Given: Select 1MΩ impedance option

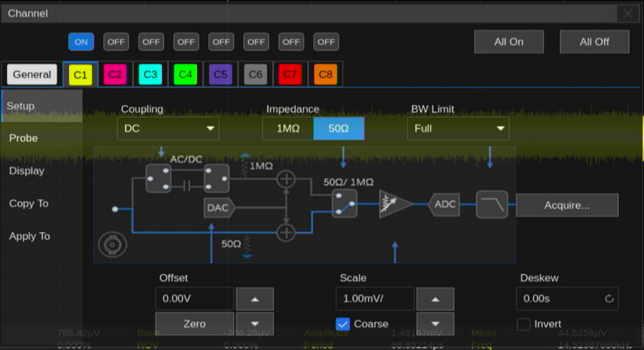Looking at the screenshot, I should coord(288,129).
